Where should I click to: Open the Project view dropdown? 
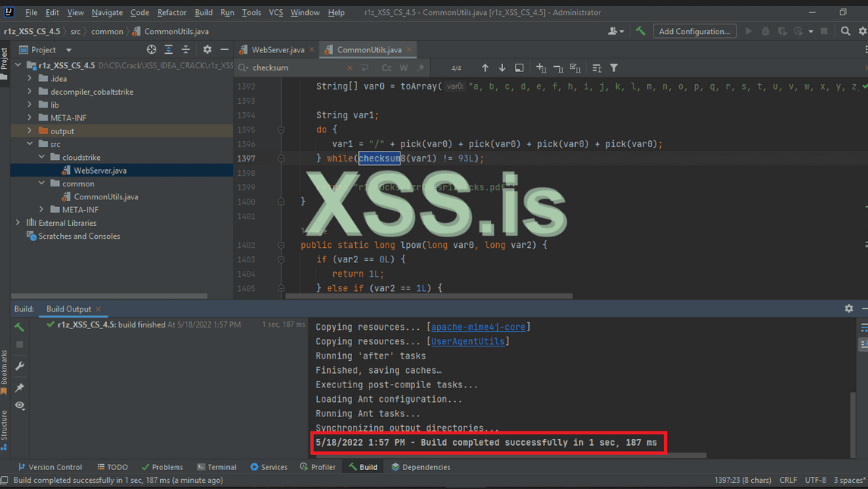[68, 50]
